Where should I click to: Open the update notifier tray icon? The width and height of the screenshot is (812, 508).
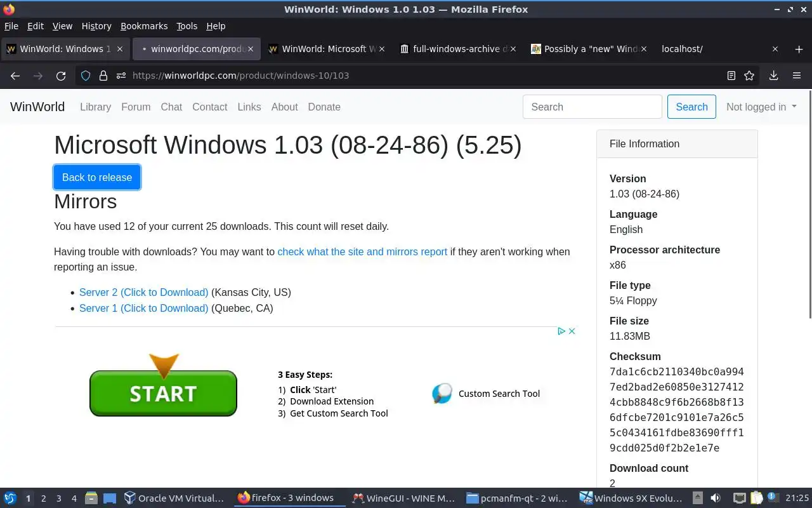(x=773, y=498)
